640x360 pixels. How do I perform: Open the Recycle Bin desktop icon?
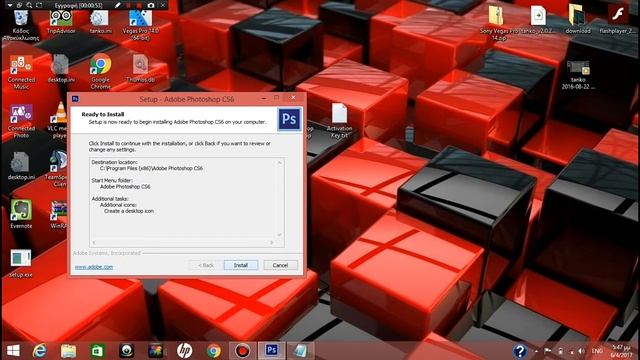[21, 25]
